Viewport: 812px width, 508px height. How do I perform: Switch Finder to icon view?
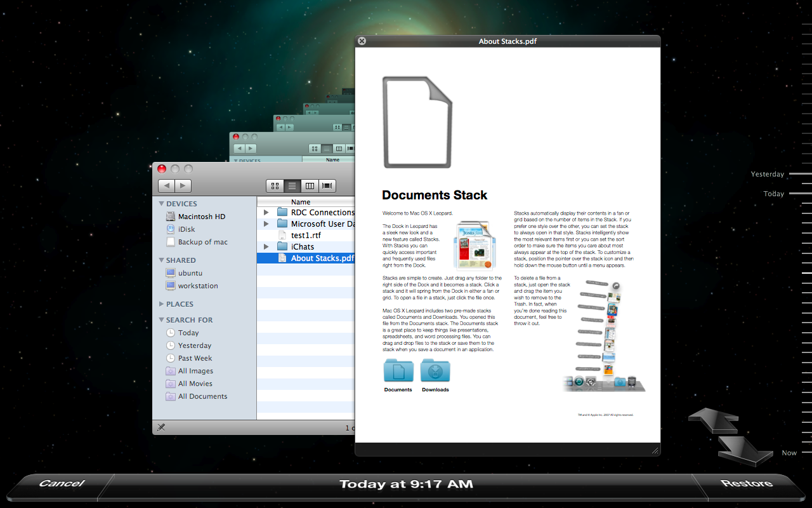[275, 186]
